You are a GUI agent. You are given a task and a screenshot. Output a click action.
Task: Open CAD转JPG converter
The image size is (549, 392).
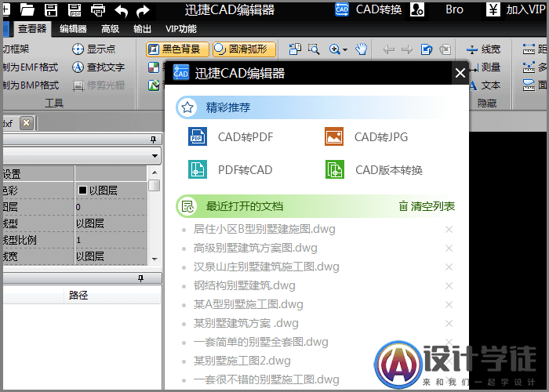click(x=366, y=136)
